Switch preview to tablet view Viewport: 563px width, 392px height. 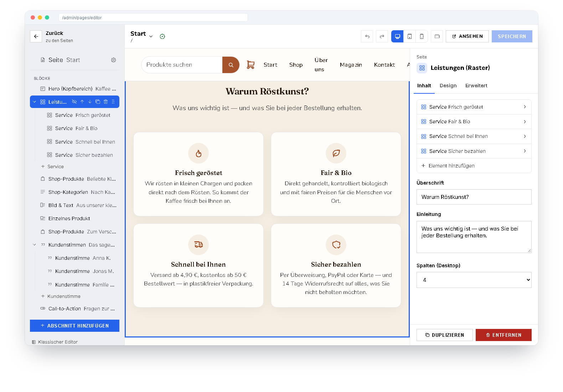(410, 36)
